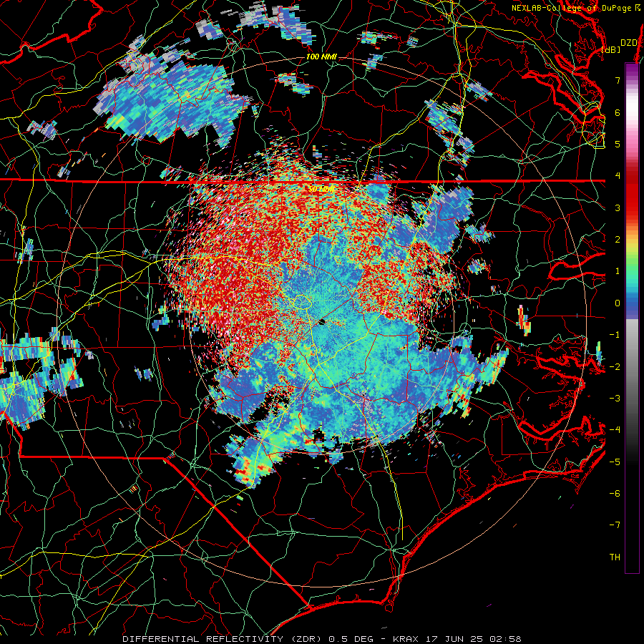Click the "7" value on the color scale
Viewport: 644px width, 644px height.
coord(618,80)
